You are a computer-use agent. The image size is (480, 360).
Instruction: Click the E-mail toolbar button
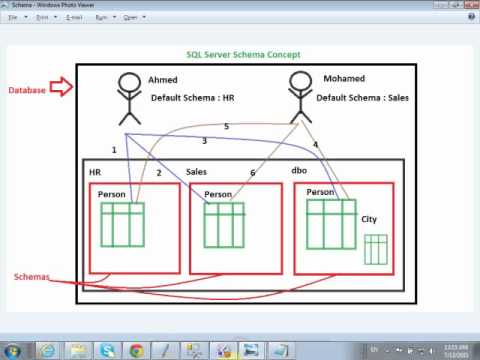point(74,17)
